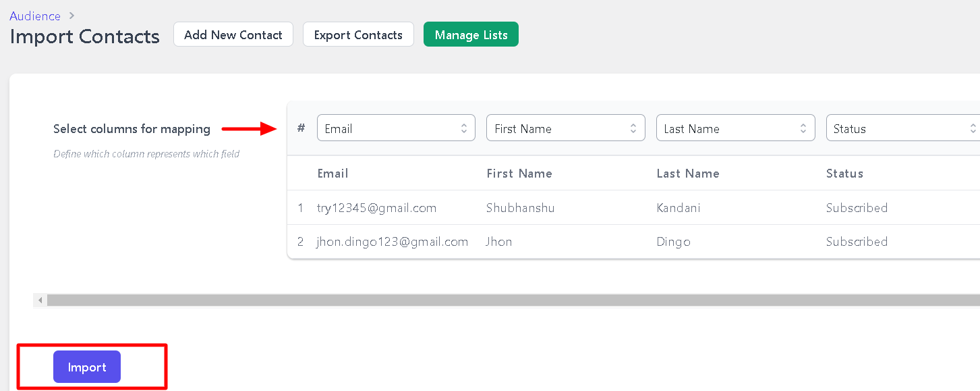The width and height of the screenshot is (980, 391).
Task: Expand the Status mapping dropdown
Action: click(x=903, y=128)
